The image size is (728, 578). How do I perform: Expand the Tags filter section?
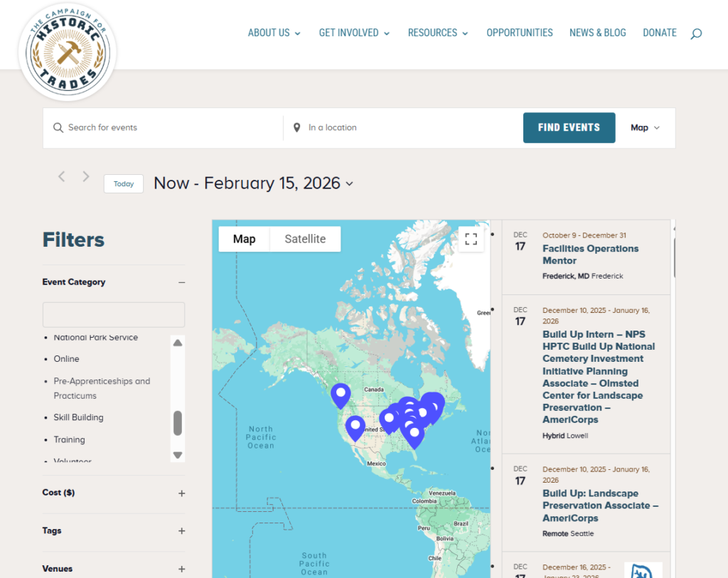pyautogui.click(x=181, y=531)
